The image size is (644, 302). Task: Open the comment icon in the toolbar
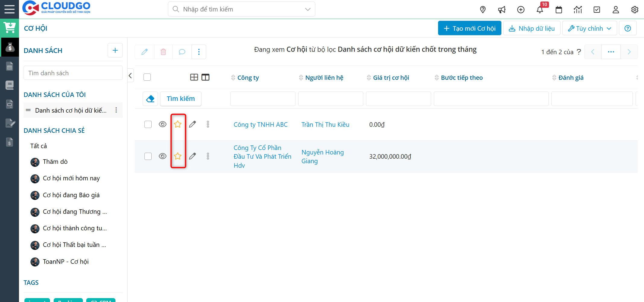[x=182, y=52]
